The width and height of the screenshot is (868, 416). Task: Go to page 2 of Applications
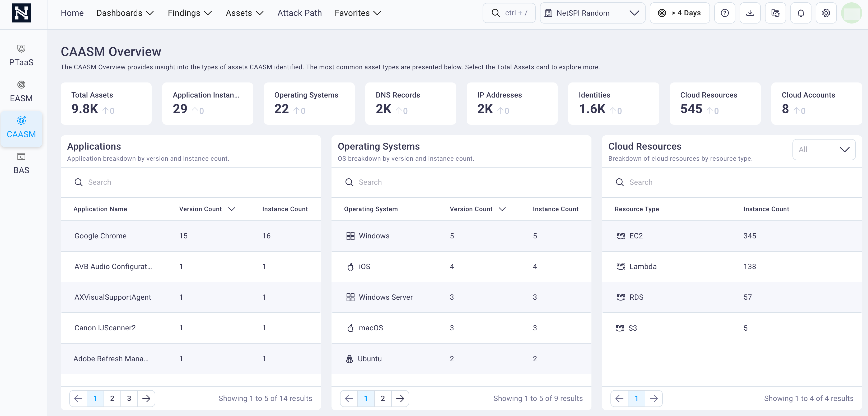tap(112, 399)
